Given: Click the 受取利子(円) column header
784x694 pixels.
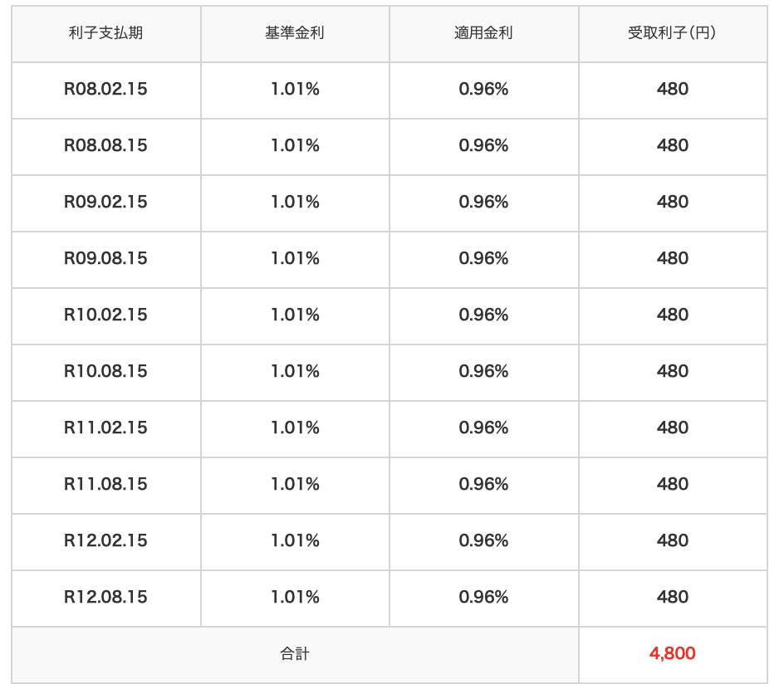Looking at the screenshot, I should pyautogui.click(x=672, y=33).
